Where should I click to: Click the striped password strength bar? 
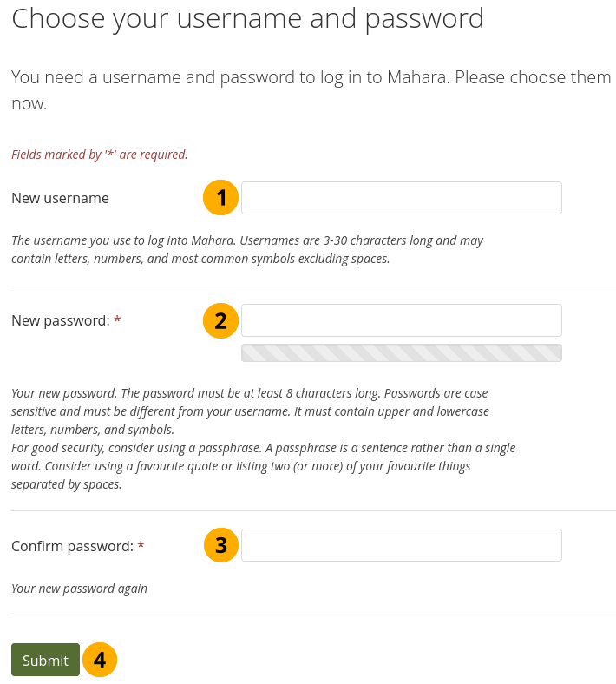(401, 352)
